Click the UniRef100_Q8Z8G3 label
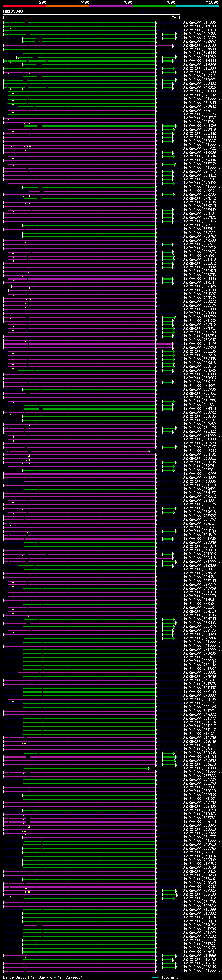Image resolution: width=222 pixels, height=980 pixels. point(199,776)
